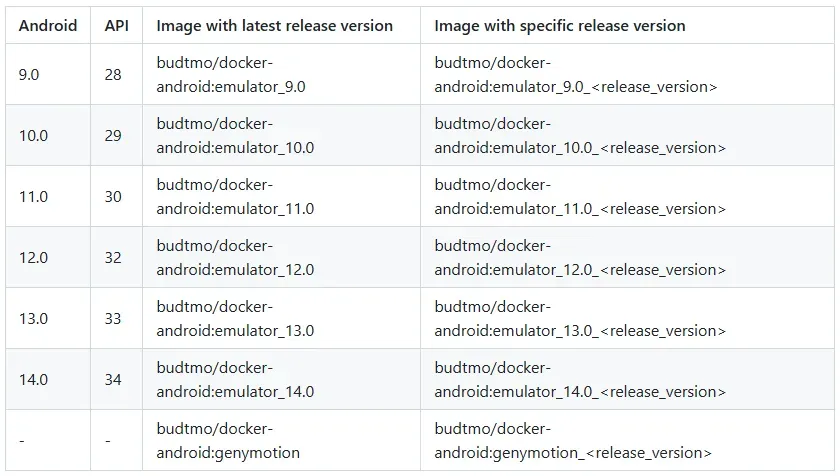Click emulator_9.0_<release_version> image text
The image size is (840, 476).
[x=575, y=75]
